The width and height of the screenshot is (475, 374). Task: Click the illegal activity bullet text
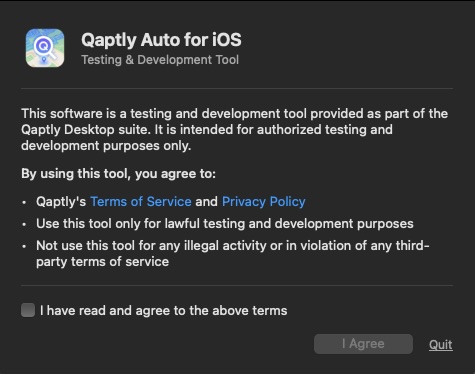coord(233,254)
